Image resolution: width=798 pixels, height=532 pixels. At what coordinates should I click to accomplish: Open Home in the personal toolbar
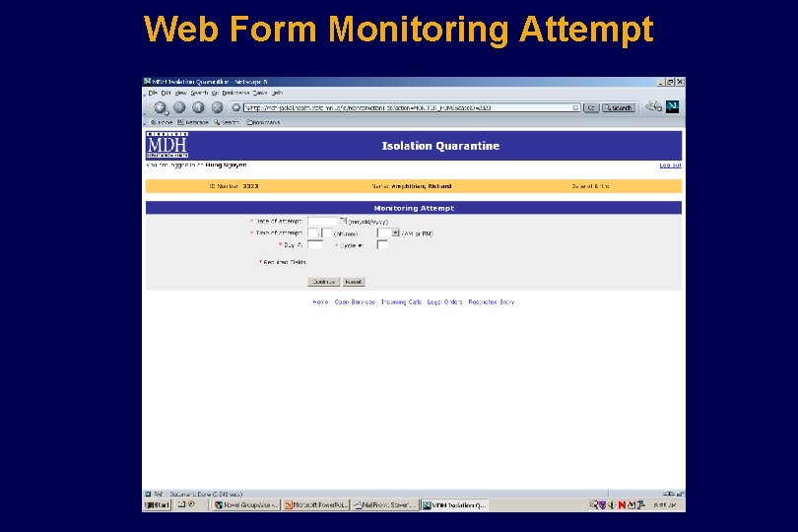[x=162, y=123]
